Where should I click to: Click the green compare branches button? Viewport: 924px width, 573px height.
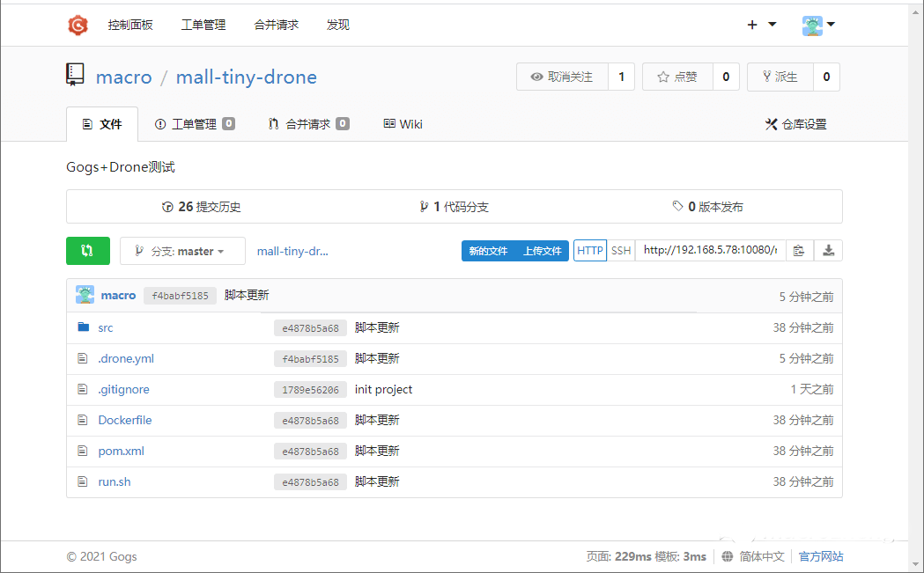[88, 251]
